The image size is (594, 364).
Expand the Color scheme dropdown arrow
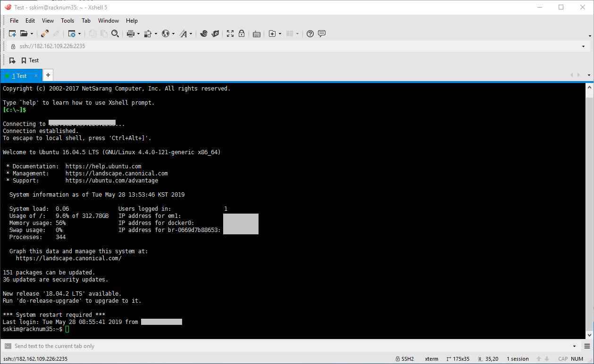[155, 33]
